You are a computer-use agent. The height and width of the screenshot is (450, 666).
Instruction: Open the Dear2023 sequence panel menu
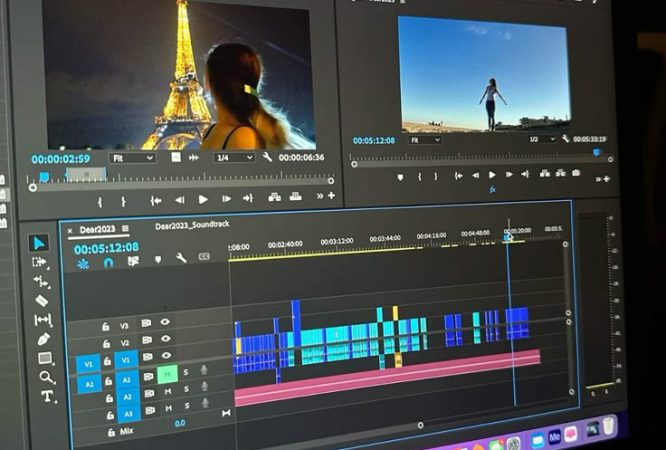pos(126,230)
